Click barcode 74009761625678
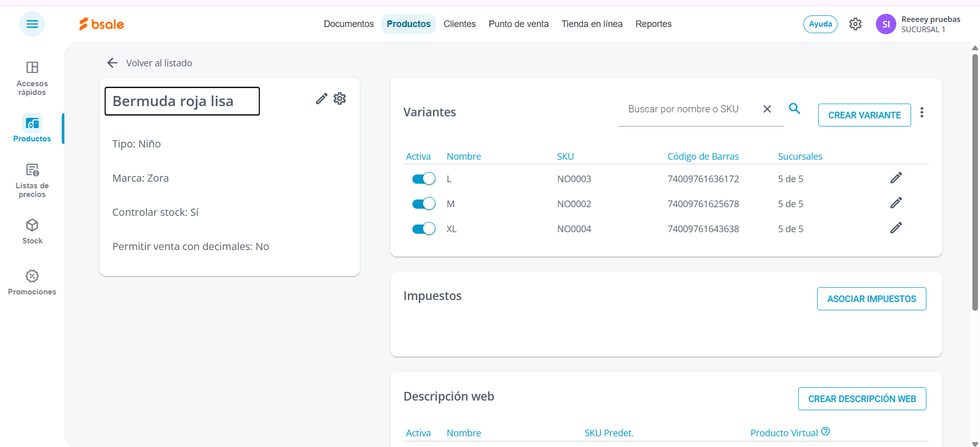This screenshot has width=980, height=447. [x=703, y=204]
